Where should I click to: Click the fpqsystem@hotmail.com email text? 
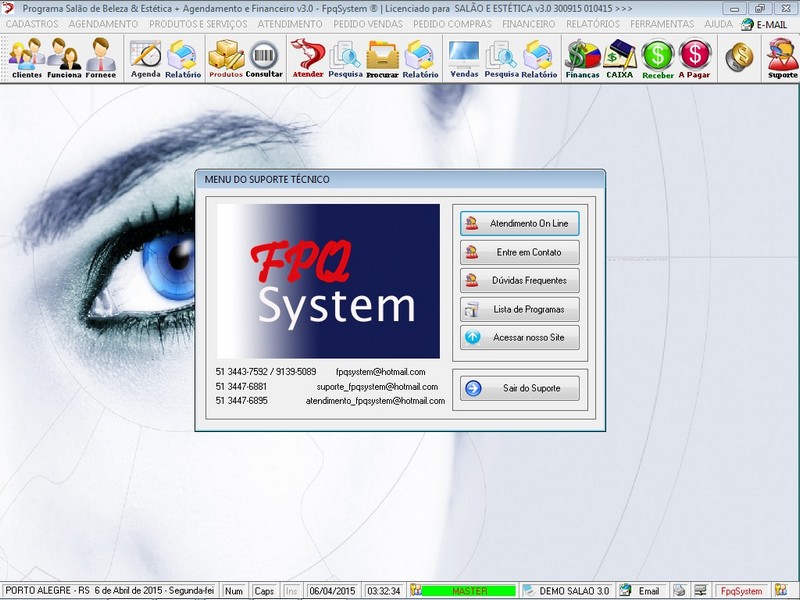381,372
